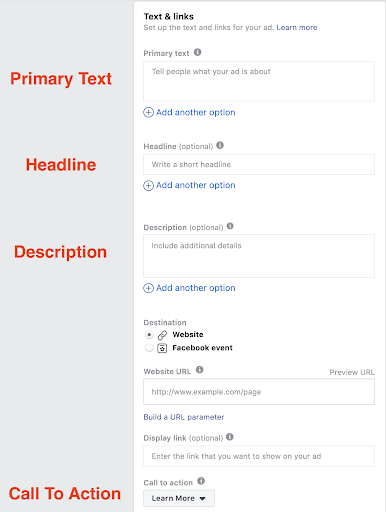386x512 pixels.
Task: Click the Write a short headline field
Action: click(259, 164)
